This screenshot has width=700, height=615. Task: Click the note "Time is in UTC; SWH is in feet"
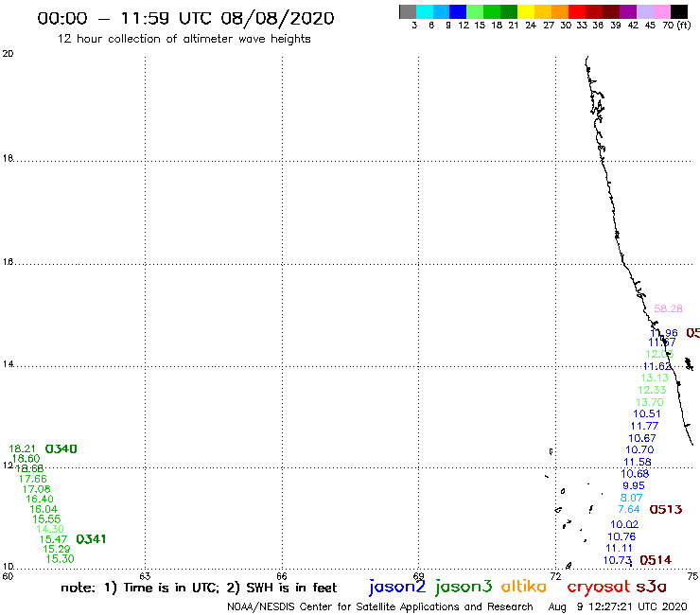coord(199,588)
